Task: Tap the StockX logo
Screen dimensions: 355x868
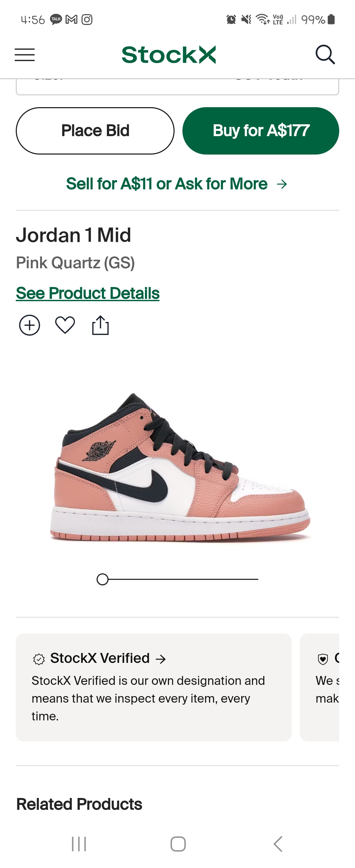Action: coord(169,55)
